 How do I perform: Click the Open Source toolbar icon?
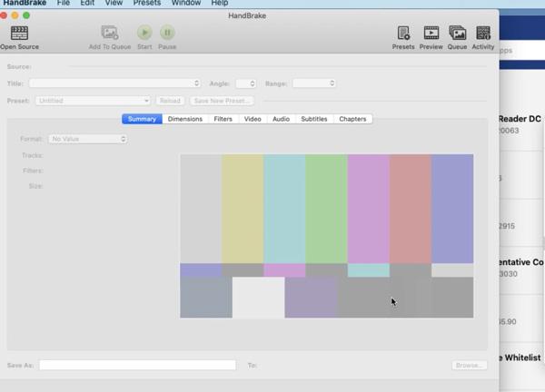pyautogui.click(x=19, y=33)
